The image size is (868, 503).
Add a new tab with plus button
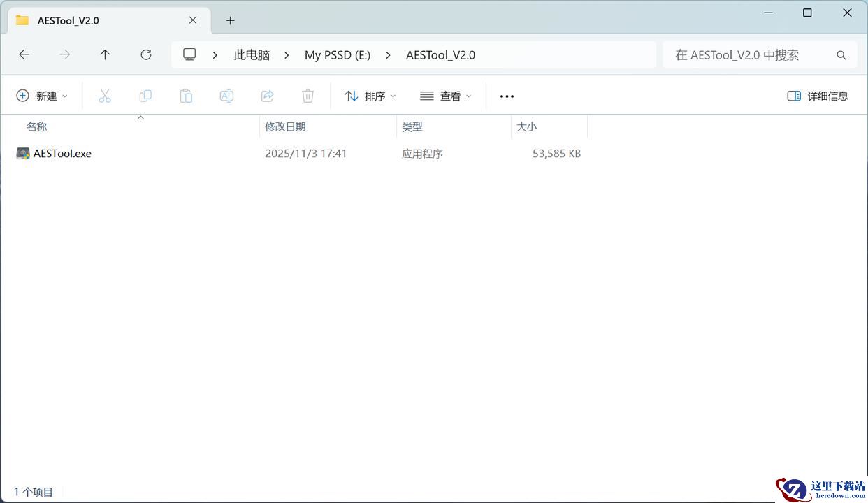[230, 20]
